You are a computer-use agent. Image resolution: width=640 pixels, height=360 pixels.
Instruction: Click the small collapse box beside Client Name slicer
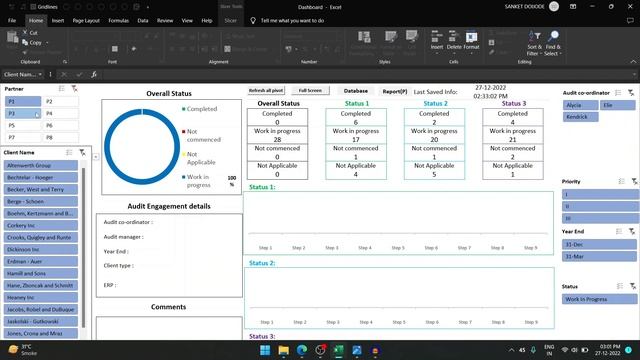pos(96,157)
